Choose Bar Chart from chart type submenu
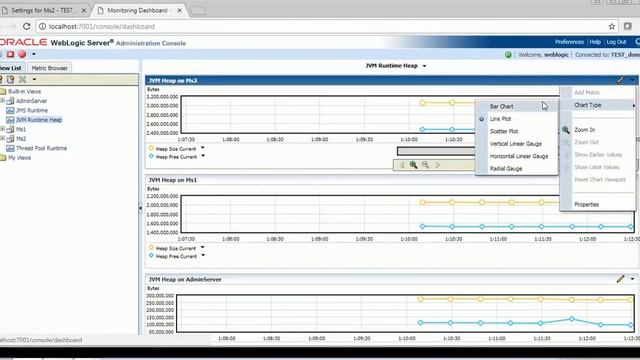 (517, 106)
